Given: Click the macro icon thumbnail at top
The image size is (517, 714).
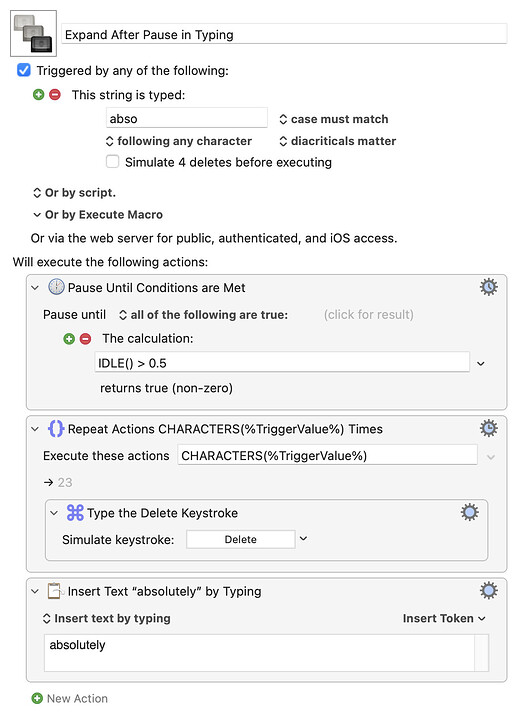Looking at the screenshot, I should coord(33,33).
